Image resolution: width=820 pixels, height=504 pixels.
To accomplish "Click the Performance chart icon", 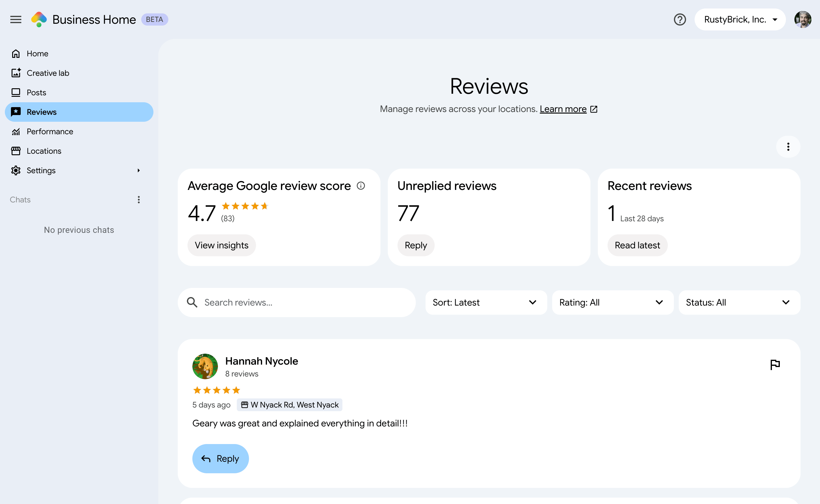I will coord(16,131).
